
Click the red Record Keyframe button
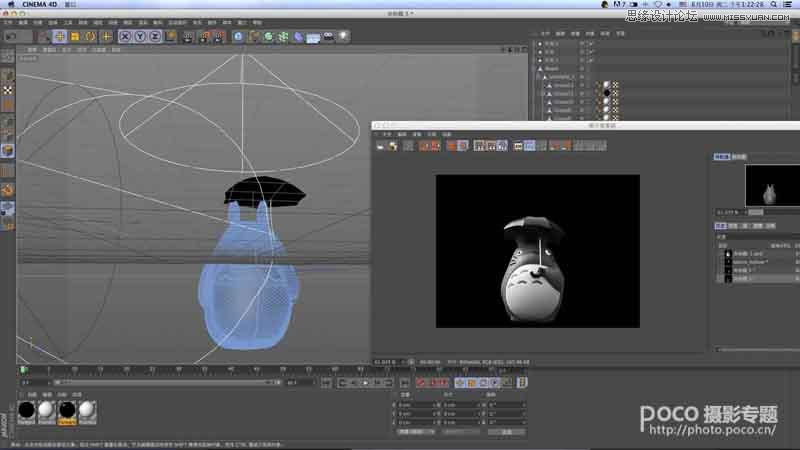point(421,383)
